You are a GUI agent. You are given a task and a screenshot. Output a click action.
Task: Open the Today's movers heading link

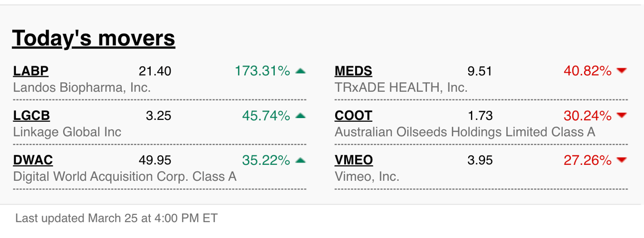click(x=93, y=38)
